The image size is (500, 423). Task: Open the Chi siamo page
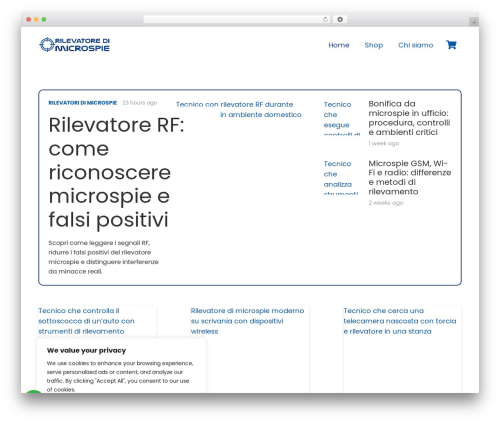(x=415, y=45)
